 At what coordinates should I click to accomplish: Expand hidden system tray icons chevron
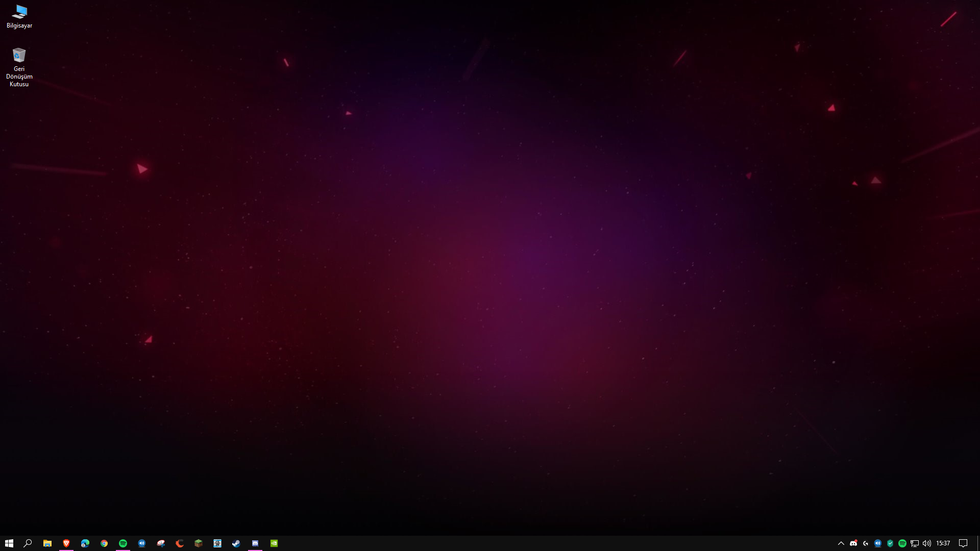841,543
